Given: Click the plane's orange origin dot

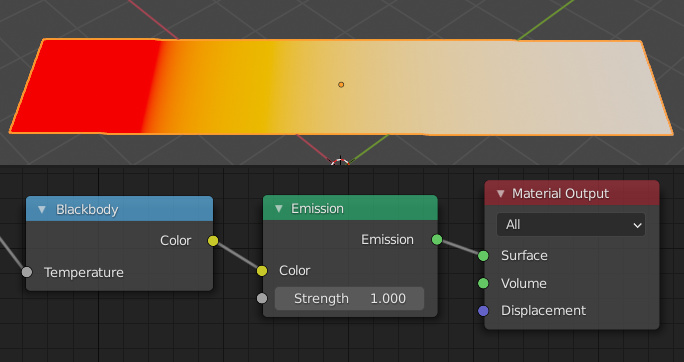Looking at the screenshot, I should (341, 85).
